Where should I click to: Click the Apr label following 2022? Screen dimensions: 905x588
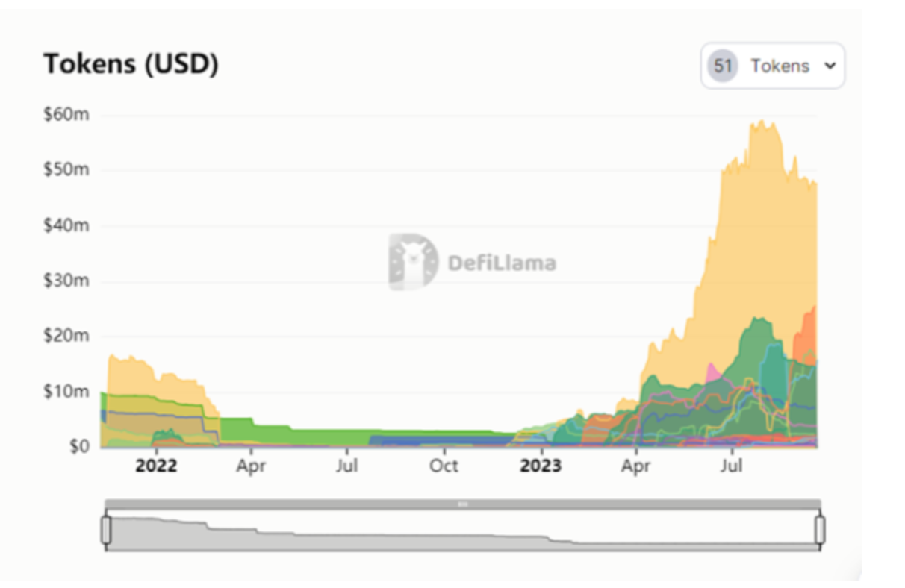251,466
